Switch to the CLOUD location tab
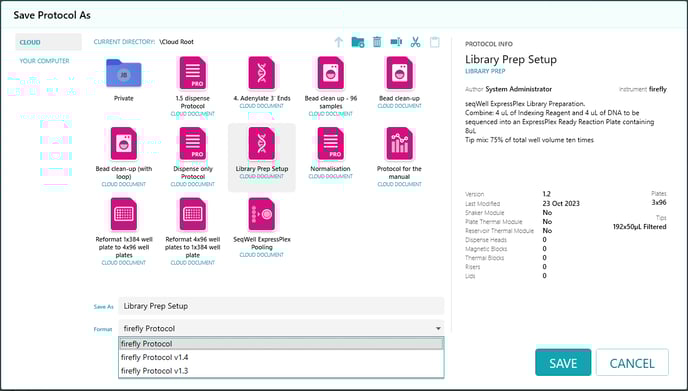This screenshot has height=391, width=688. [x=48, y=42]
